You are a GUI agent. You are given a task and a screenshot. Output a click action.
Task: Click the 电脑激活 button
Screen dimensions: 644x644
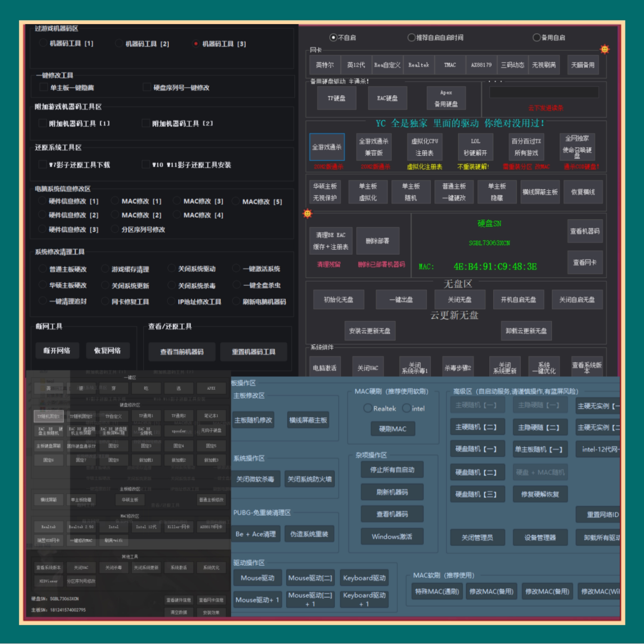coord(325,368)
